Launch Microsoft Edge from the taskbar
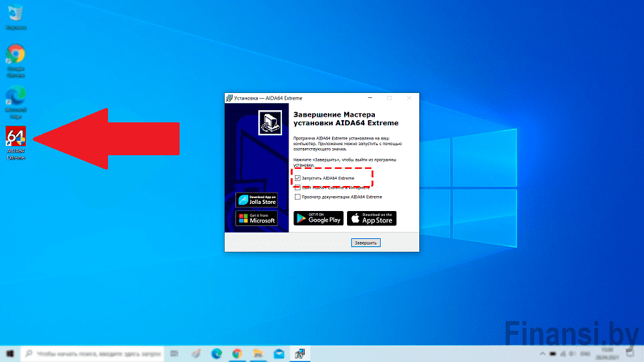The height and width of the screenshot is (362, 644). click(x=216, y=354)
